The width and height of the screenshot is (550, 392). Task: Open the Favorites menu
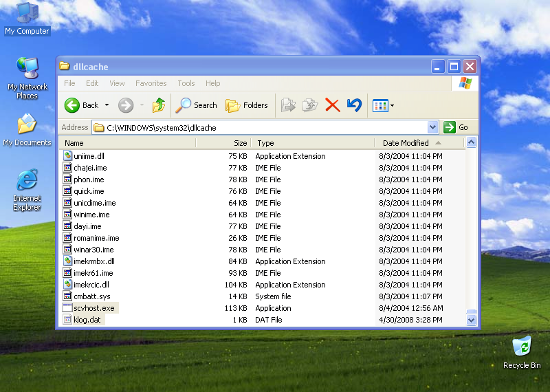[151, 83]
